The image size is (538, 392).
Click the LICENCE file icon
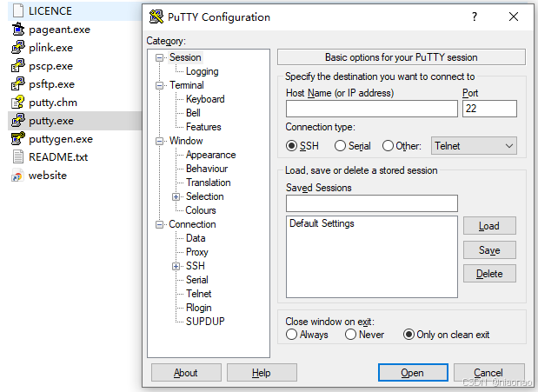(x=18, y=10)
